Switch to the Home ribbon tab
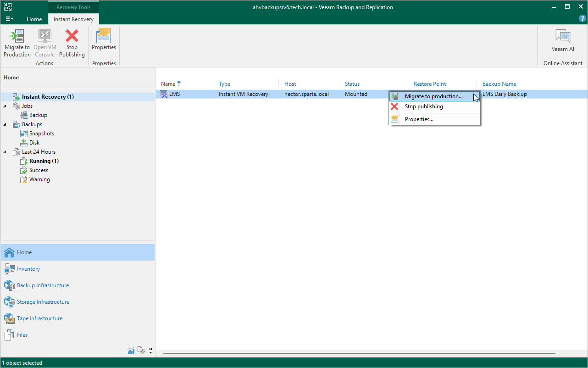Image resolution: width=588 pixels, height=368 pixels. click(34, 19)
